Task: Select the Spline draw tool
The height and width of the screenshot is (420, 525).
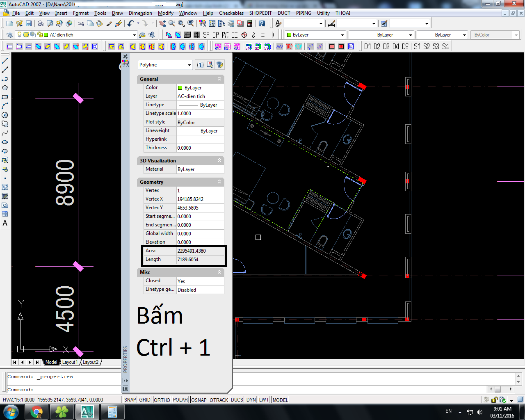Action: 5,133
